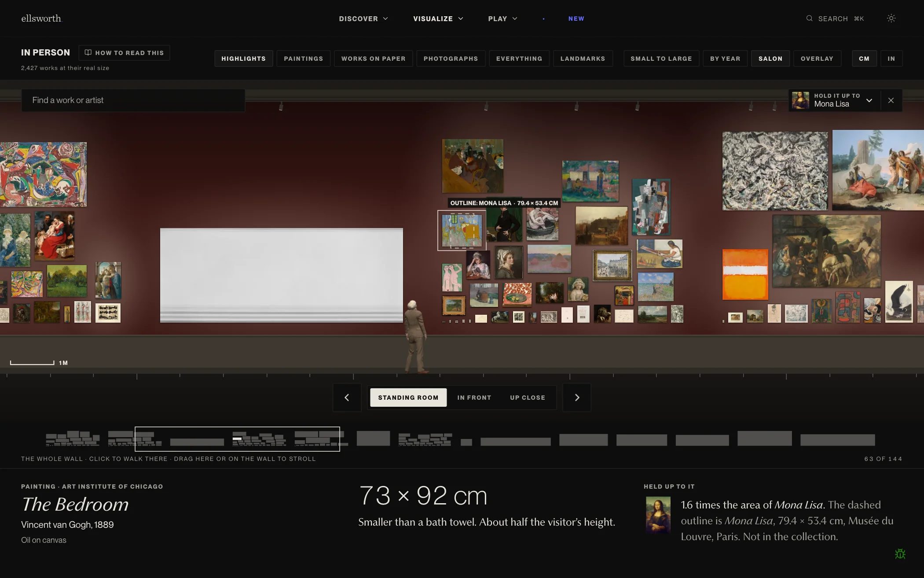Click the book icon beside How To Read This
The height and width of the screenshot is (578, 924).
click(88, 52)
